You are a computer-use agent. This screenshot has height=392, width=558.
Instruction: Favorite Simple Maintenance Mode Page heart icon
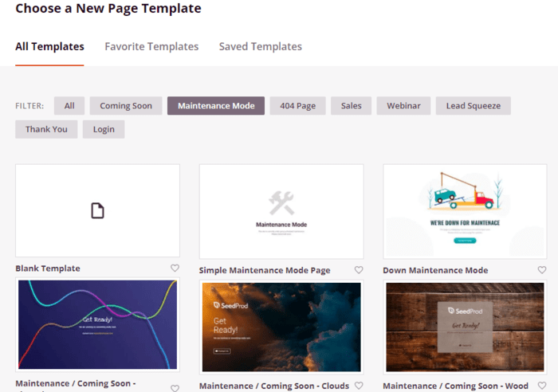(359, 270)
